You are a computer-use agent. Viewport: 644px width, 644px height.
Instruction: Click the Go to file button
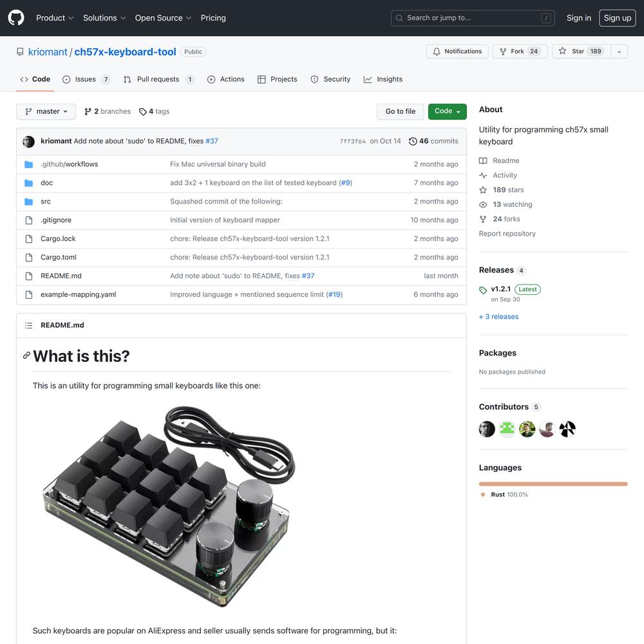pyautogui.click(x=401, y=111)
